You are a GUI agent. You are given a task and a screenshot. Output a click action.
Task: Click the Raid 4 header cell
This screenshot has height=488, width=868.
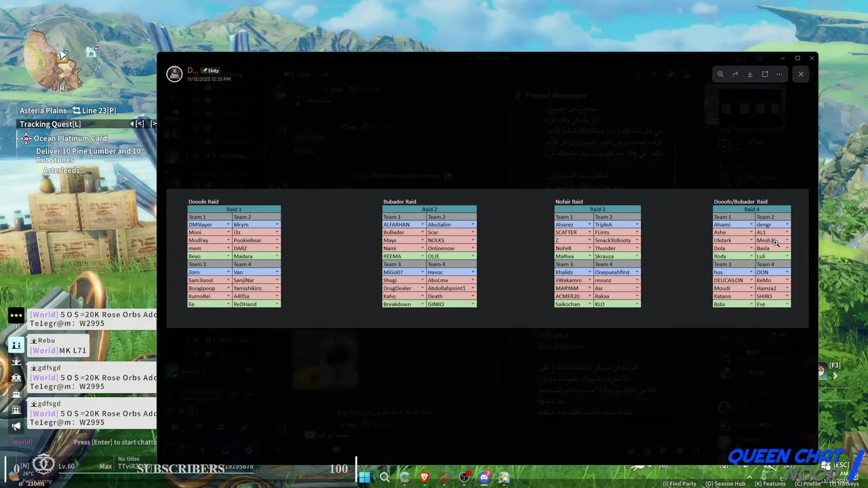752,209
